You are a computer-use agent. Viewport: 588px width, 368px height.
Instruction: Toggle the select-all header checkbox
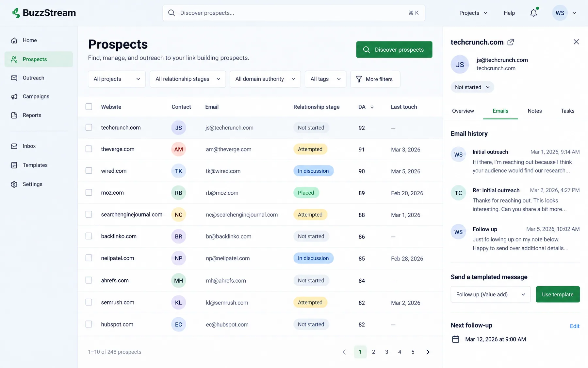[x=89, y=107]
